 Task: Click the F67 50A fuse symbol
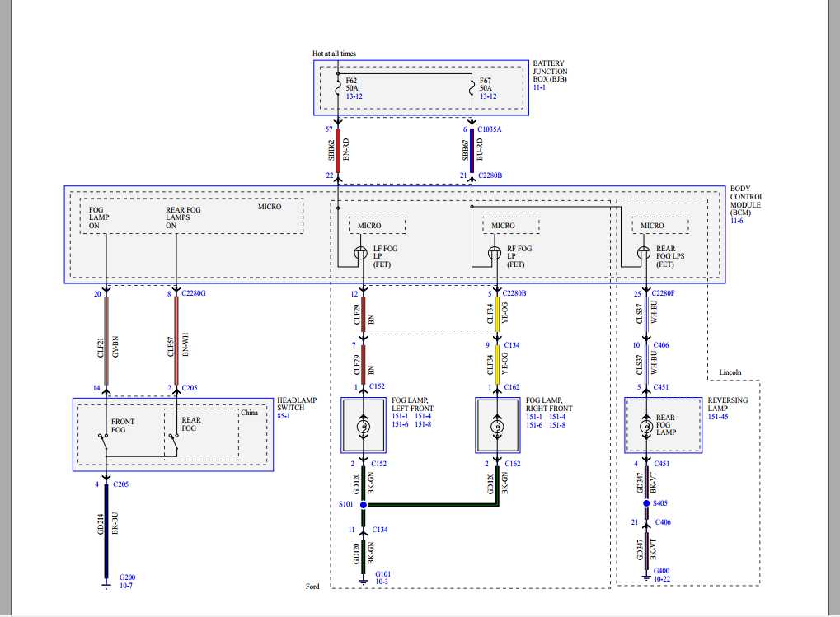[472, 88]
